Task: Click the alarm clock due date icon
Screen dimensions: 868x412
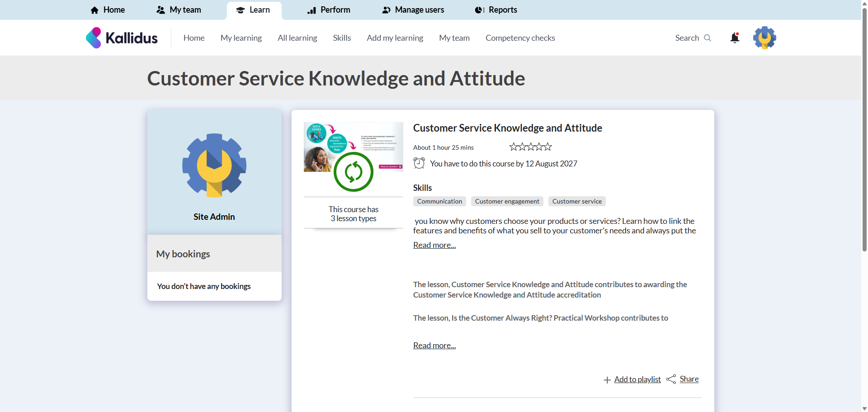Action: point(419,163)
